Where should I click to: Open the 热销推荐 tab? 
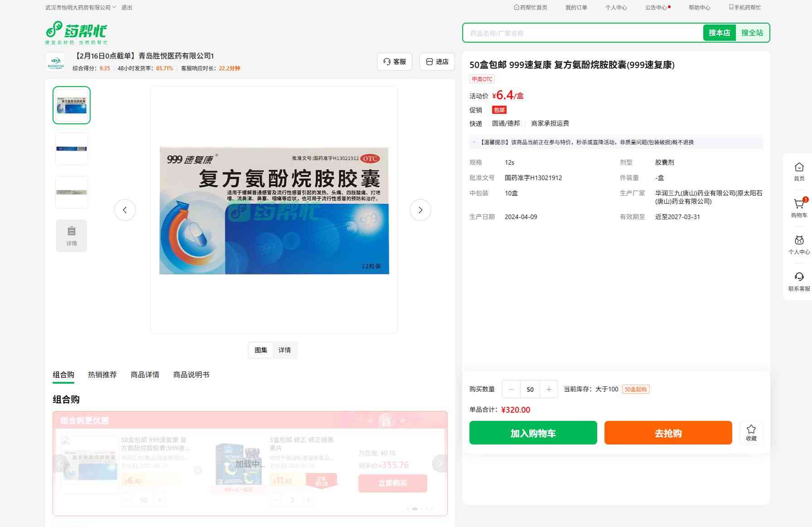pyautogui.click(x=102, y=375)
